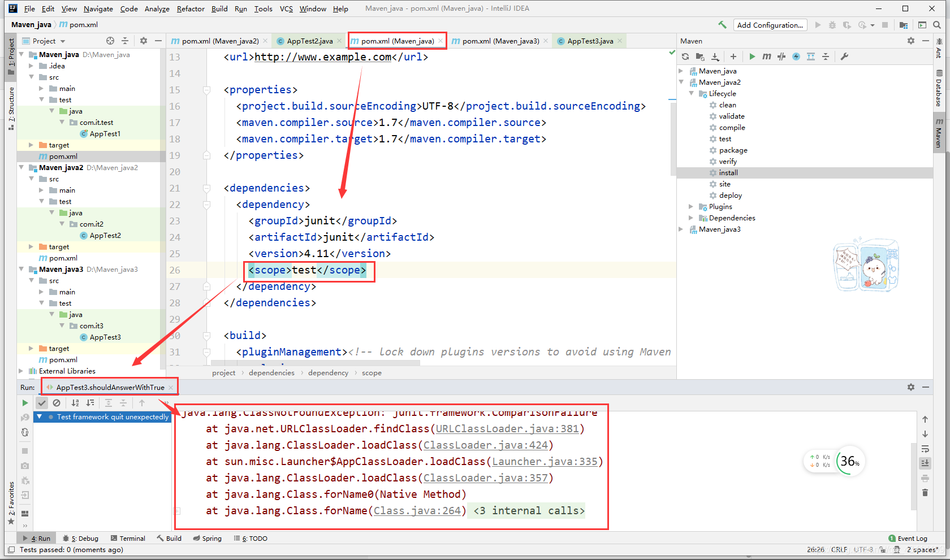Rerun the test with green play button
950x560 pixels.
pos(25,403)
